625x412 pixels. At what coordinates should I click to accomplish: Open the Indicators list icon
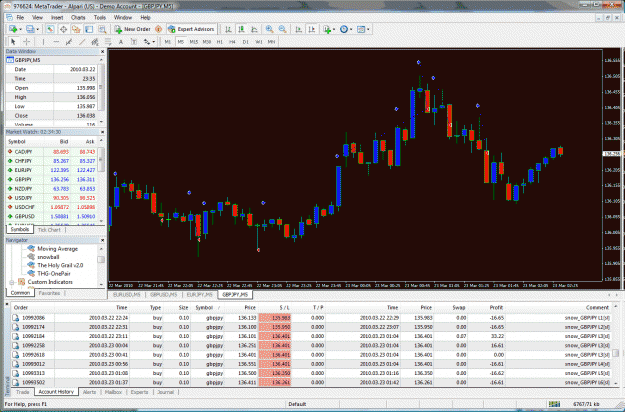pos(327,29)
